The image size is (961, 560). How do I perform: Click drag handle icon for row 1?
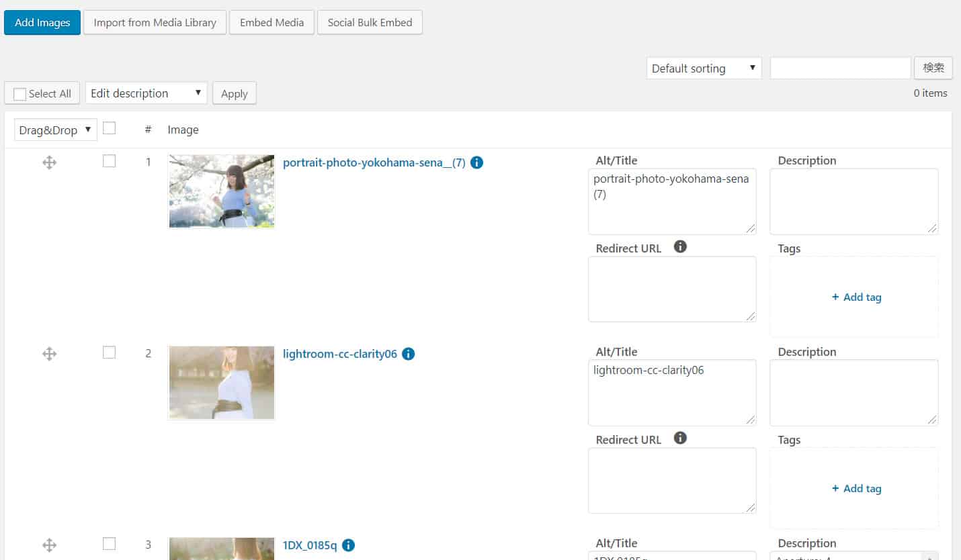click(x=49, y=162)
